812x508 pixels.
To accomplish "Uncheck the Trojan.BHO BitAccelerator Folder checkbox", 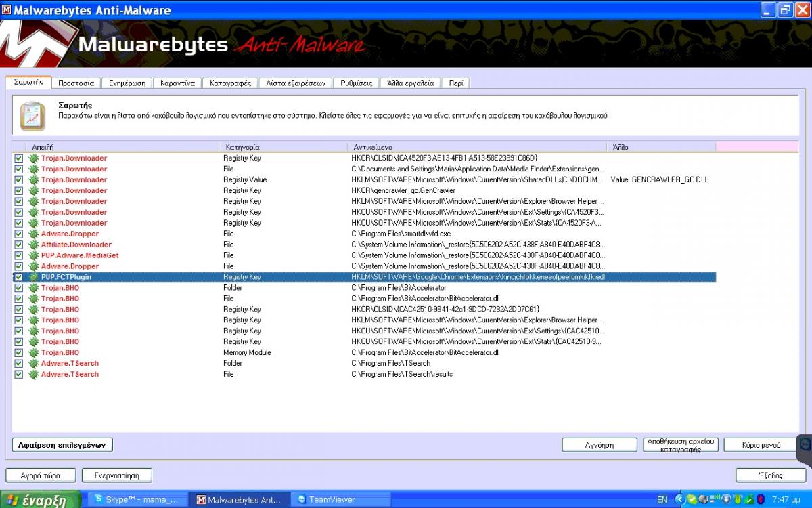I will (19, 288).
